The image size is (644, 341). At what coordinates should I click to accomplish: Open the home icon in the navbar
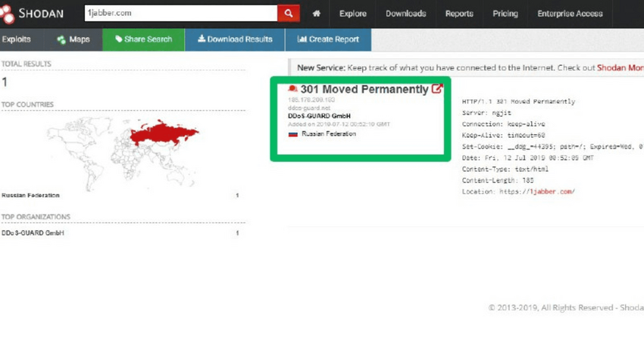click(x=316, y=14)
